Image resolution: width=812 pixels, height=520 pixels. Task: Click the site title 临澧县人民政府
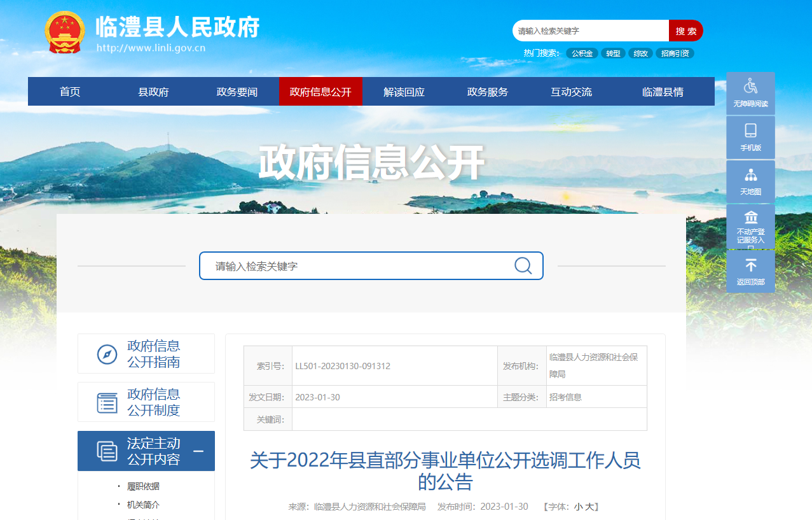(x=177, y=26)
